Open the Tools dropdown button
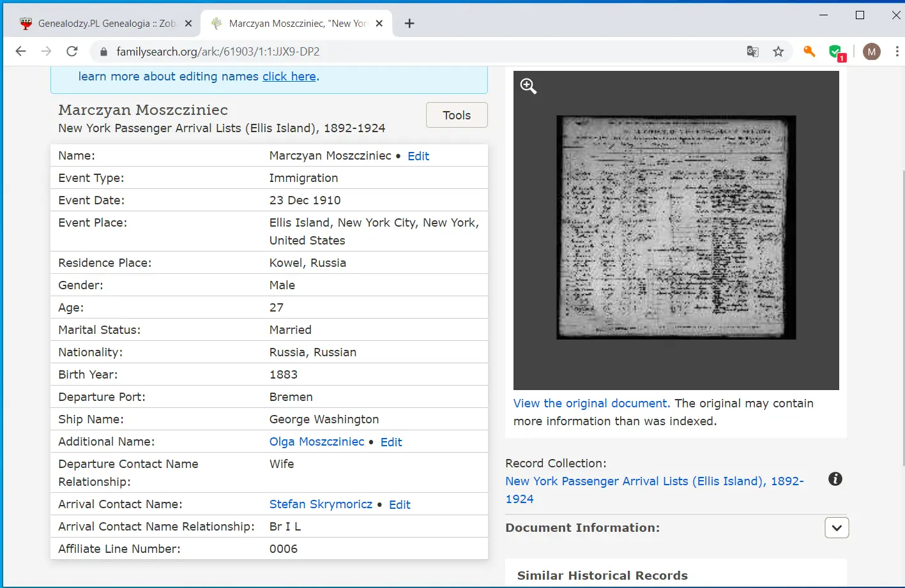Screen dimensions: 905x588 point(457,115)
